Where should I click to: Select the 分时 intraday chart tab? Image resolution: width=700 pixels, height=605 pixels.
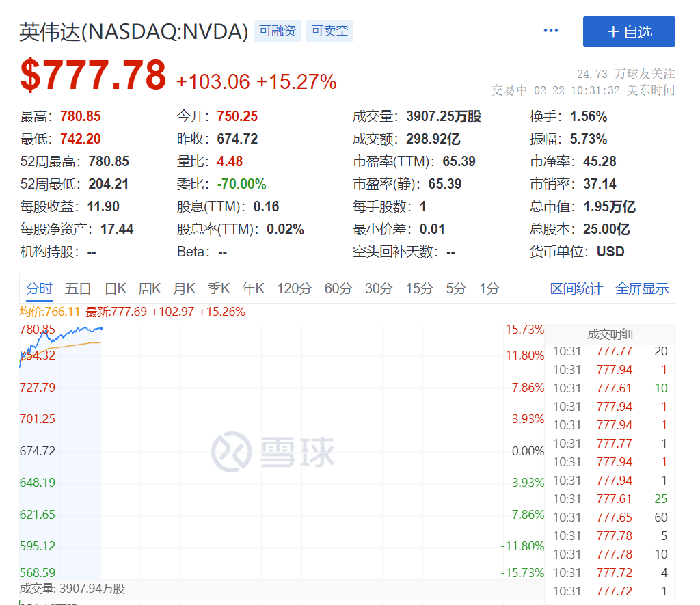click(x=39, y=288)
